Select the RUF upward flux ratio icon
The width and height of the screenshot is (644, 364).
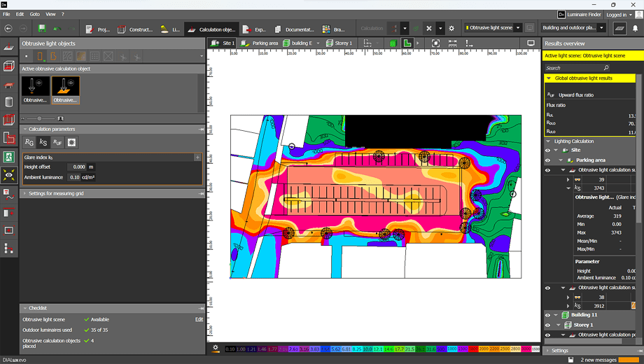pyautogui.click(x=57, y=143)
